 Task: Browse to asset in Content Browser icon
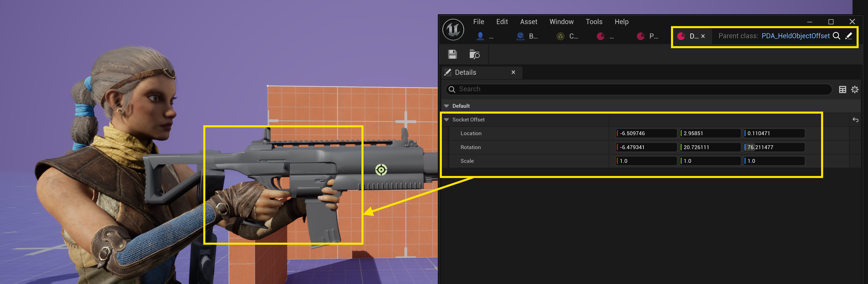(474, 54)
